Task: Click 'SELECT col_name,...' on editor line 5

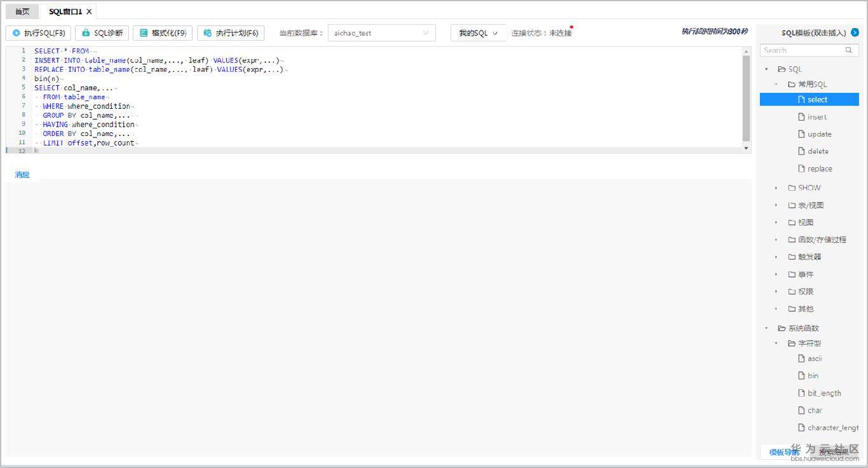Action: point(74,88)
